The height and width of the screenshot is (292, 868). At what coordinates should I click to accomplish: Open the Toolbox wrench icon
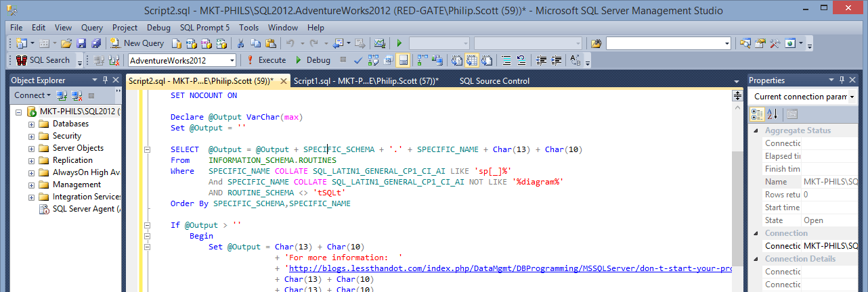pos(775,43)
